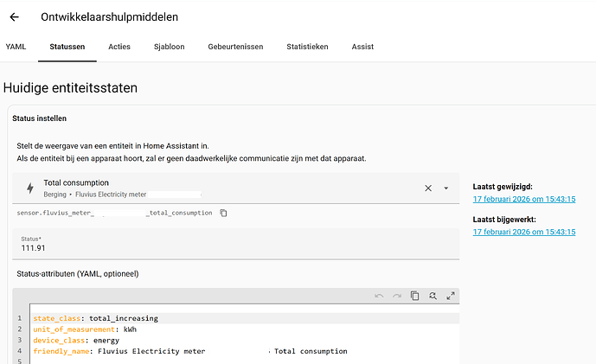
Task: Click the unit_of_measurement line
Action: [85, 329]
